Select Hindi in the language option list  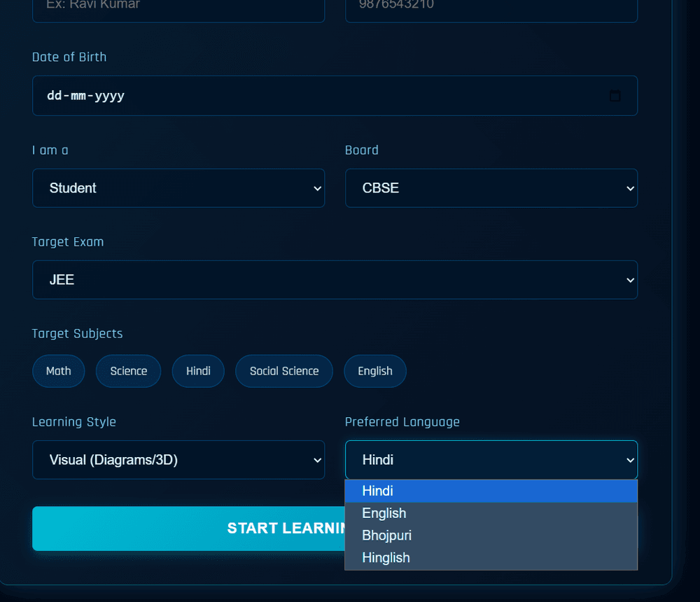pyautogui.click(x=491, y=491)
